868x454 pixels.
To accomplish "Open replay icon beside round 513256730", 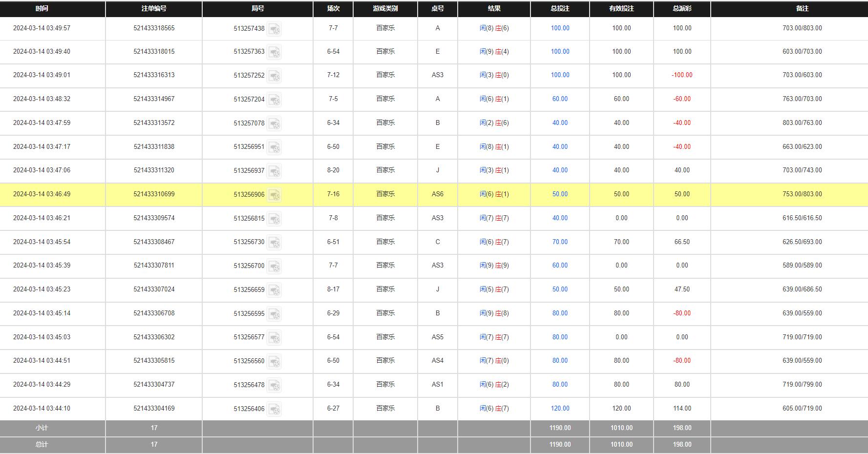I will [x=274, y=243].
